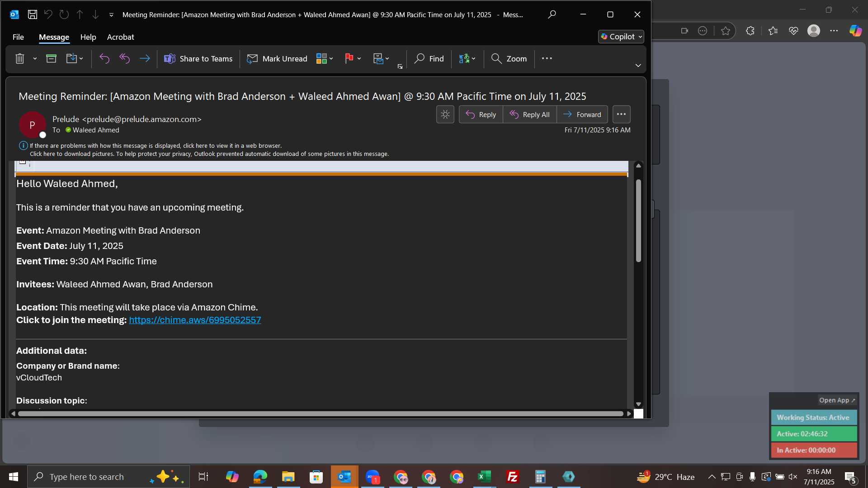Go to next item with down arrow

click(95, 14)
